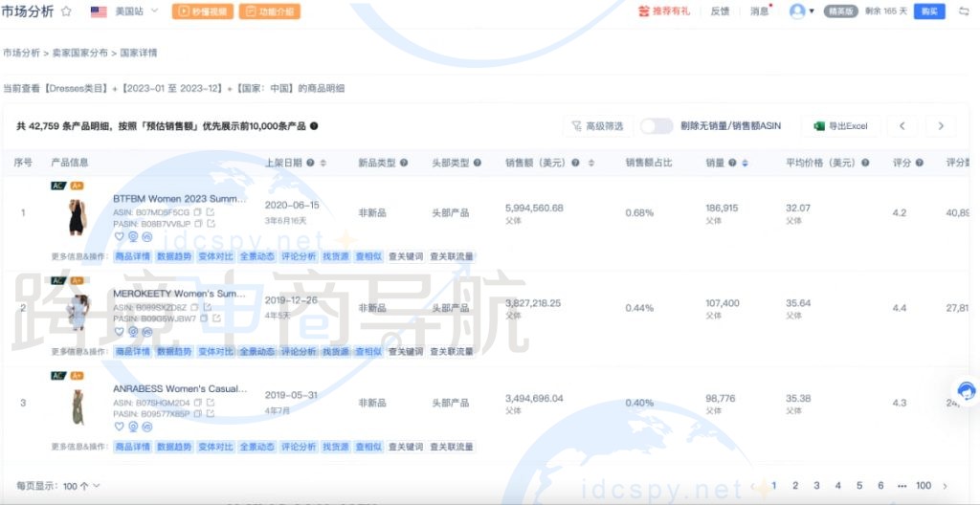Open BTFBM Women 2023 Summ... product title

pyautogui.click(x=180, y=199)
